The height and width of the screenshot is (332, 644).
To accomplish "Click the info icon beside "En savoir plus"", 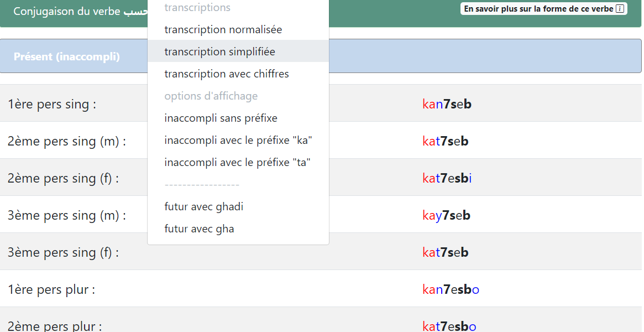I will click(620, 9).
